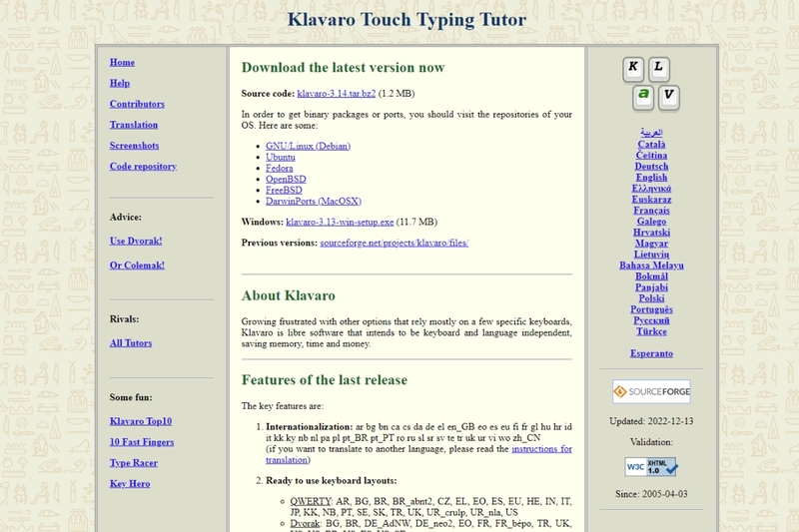Open the GNU/Linux (Debian) repository link
Screen dimensions: 799x532
click(x=309, y=146)
